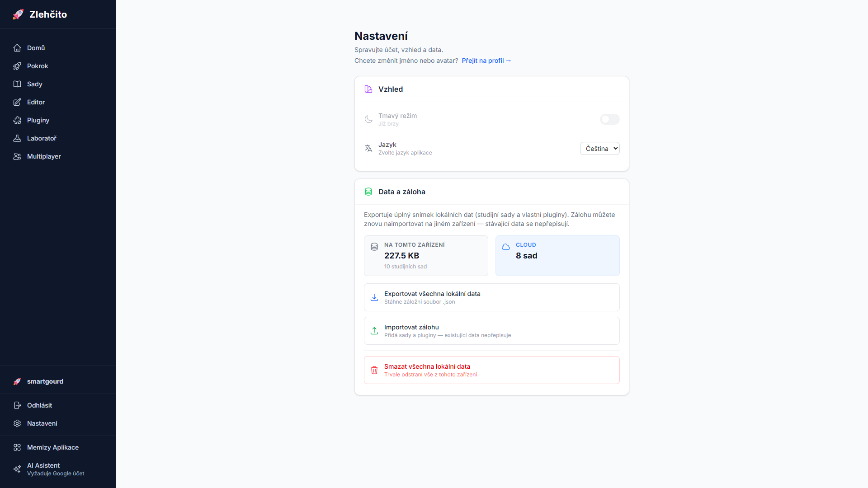
Task: Click the smartgourd avatar rocket icon
Action: coord(17,381)
